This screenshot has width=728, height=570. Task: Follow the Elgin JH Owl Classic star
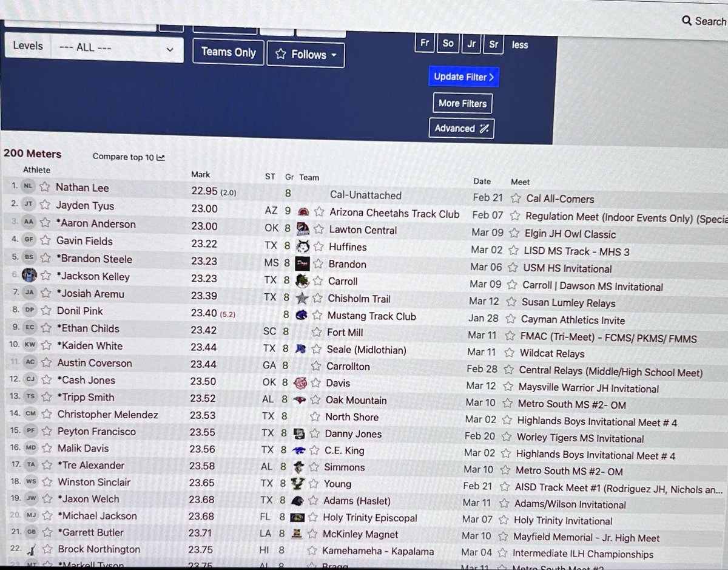(514, 234)
